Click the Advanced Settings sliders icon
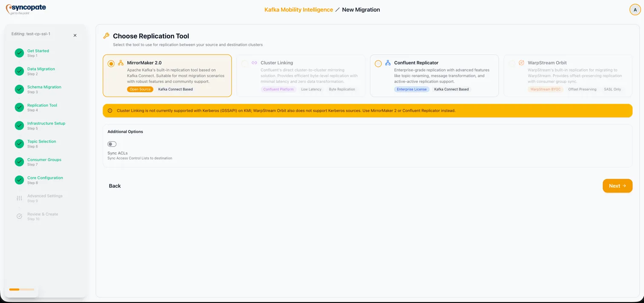644x303 pixels. (19, 198)
